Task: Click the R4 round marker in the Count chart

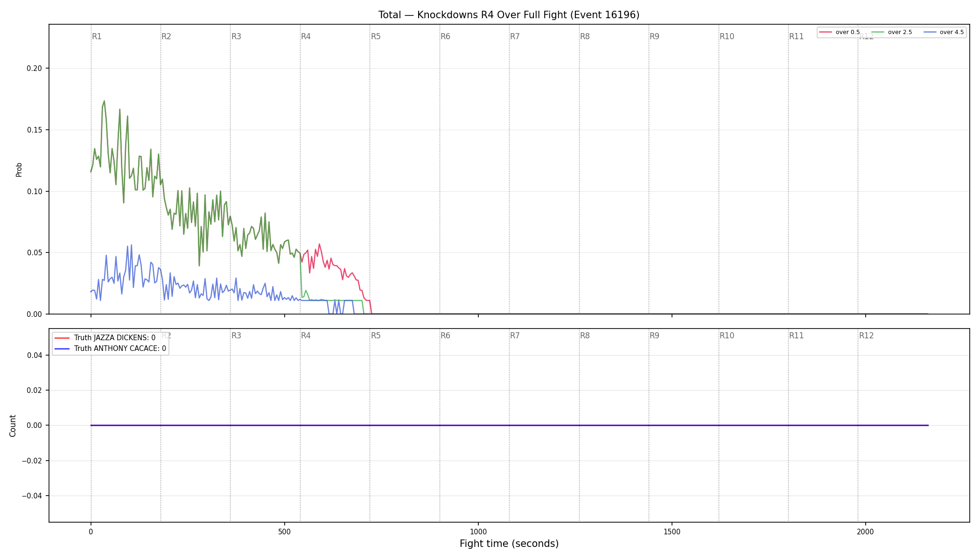Action: (x=306, y=336)
